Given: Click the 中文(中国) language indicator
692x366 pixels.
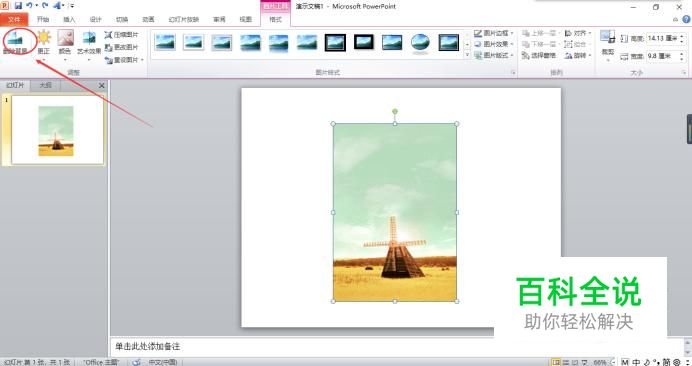Looking at the screenshot, I should tap(162, 362).
